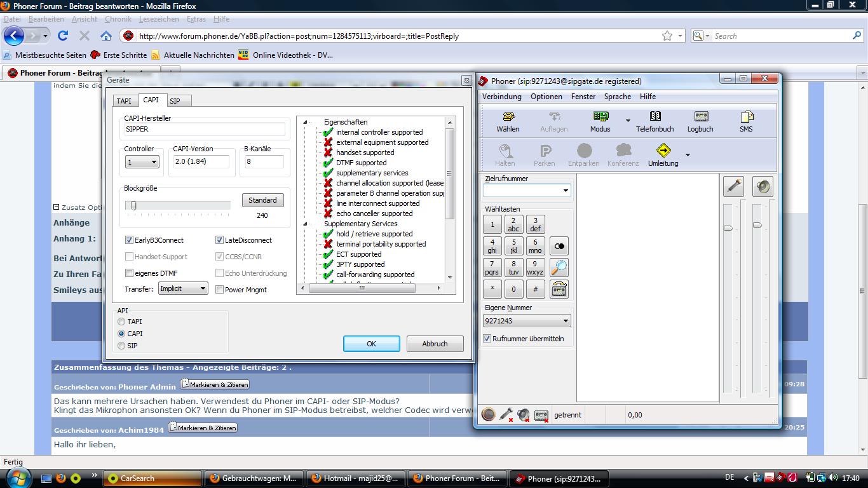Click the Wählen dial icon in Phoner

[508, 118]
